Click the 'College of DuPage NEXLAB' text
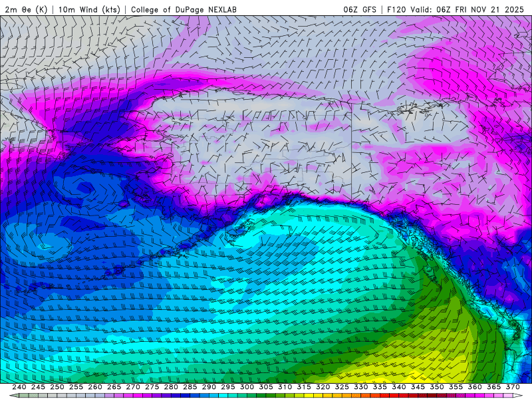This screenshot has width=532, height=399. click(x=184, y=9)
